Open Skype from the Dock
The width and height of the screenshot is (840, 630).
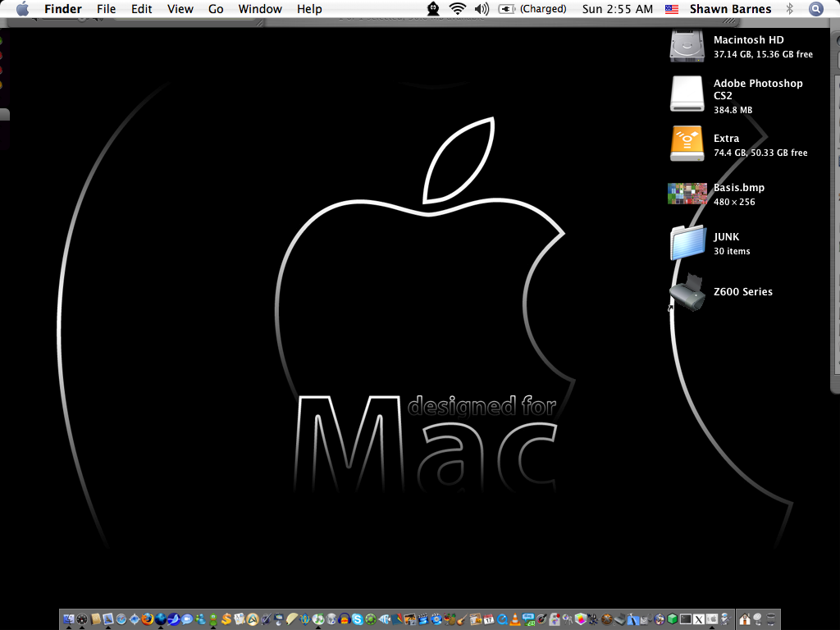tap(358, 620)
